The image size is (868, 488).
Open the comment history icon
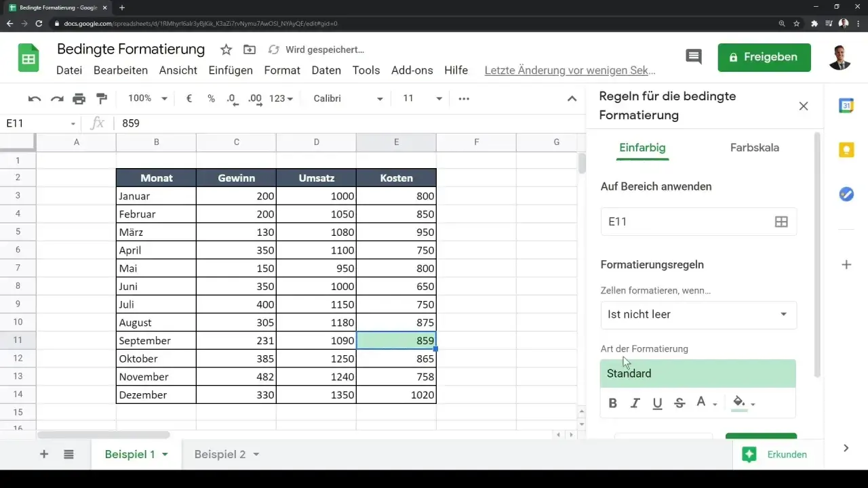click(694, 57)
